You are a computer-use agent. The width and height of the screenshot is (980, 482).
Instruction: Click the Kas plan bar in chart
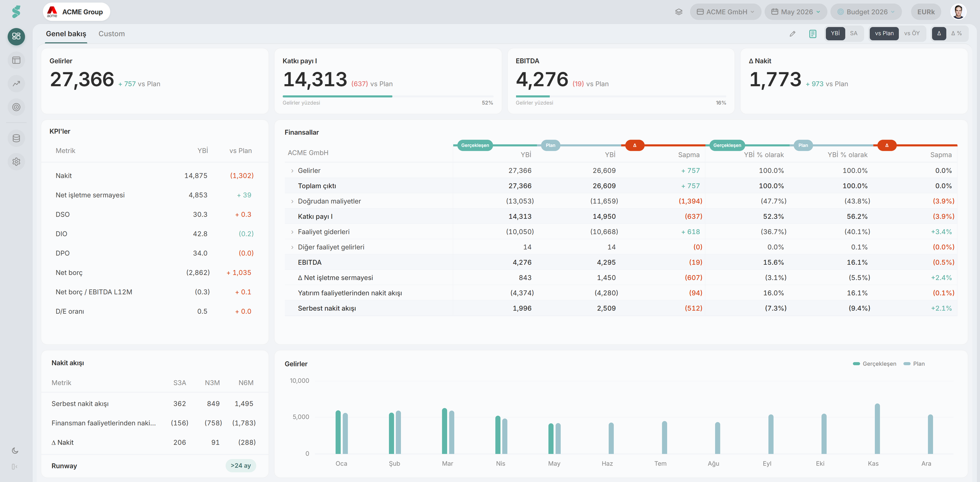(877, 429)
